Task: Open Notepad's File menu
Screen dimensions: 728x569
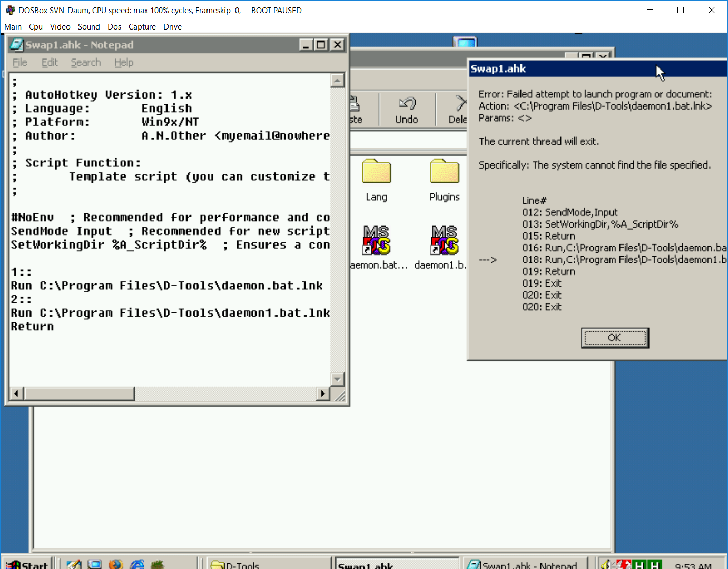Action: click(x=20, y=63)
